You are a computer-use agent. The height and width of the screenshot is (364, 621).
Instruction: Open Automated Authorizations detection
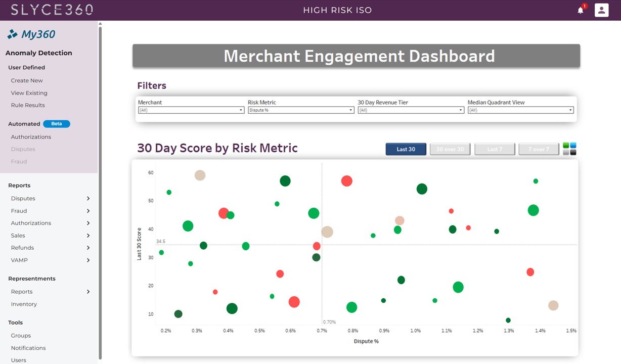[x=31, y=137]
